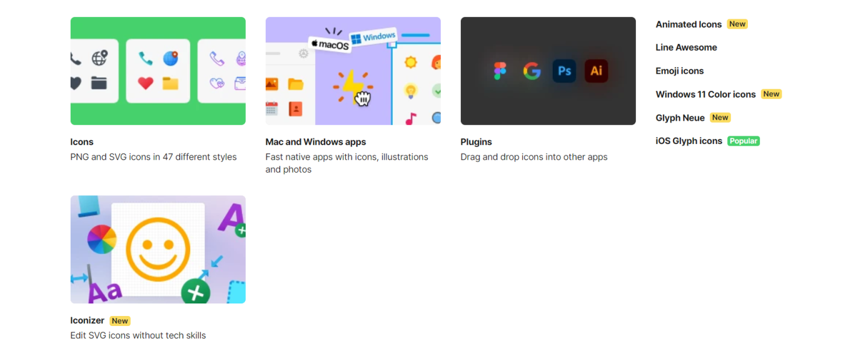Open the Mac and Windows apps title link
The image size is (868, 351).
tap(316, 142)
